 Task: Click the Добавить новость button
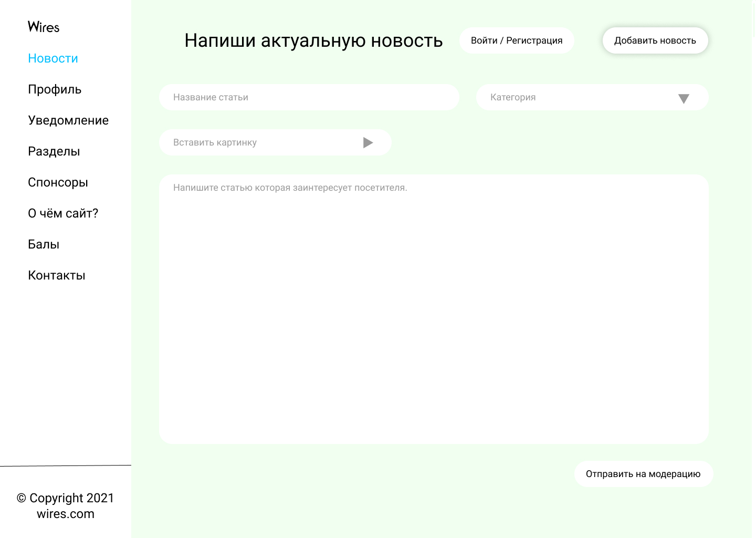(655, 40)
